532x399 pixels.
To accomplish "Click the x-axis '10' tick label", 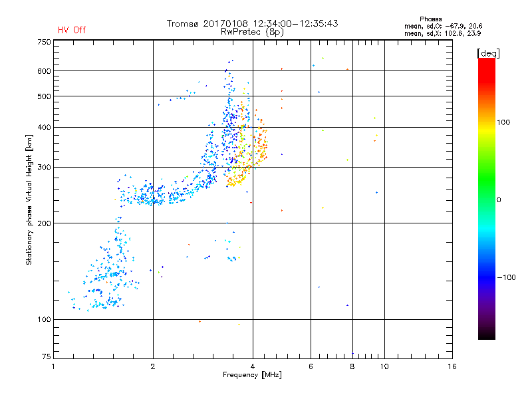I will [x=384, y=366].
